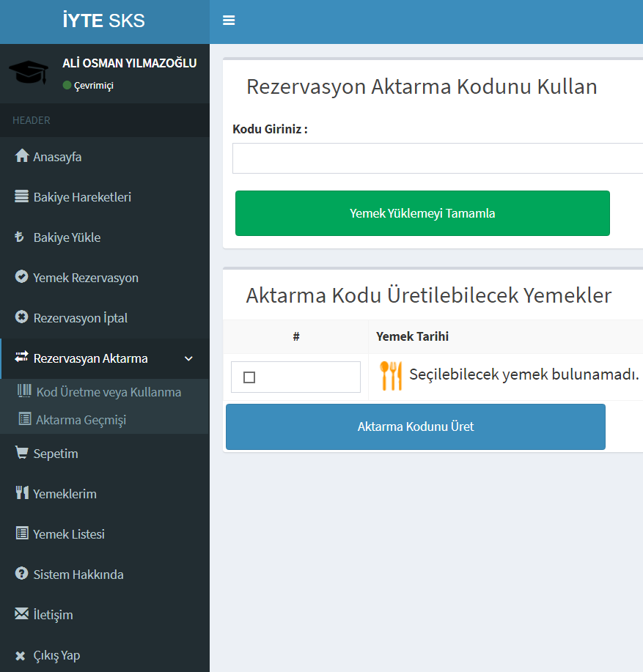Click the Bakiye Yükle lira icon
643x672 pixels.
tap(21, 237)
